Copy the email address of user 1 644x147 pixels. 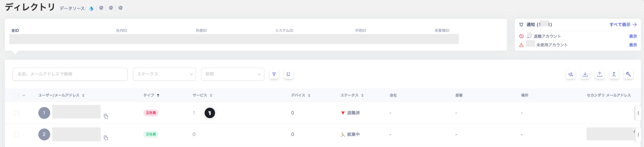click(x=106, y=116)
